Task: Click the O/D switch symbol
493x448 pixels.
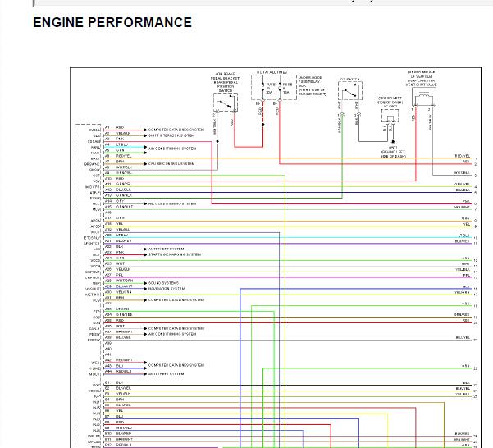Action: pos(350,91)
